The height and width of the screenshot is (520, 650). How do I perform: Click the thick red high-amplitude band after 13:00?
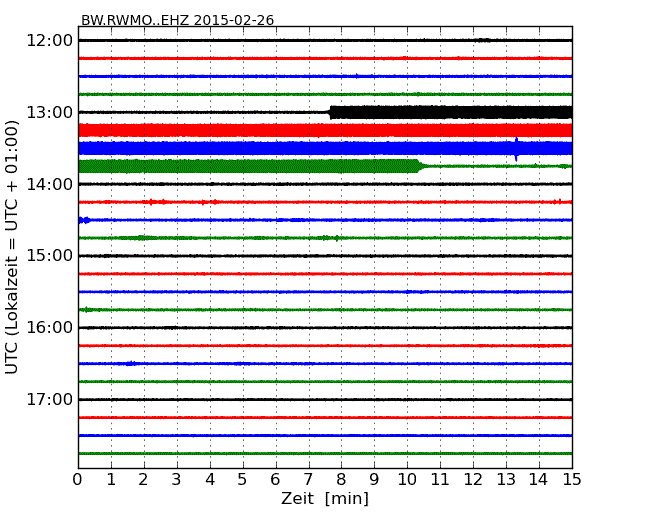(x=325, y=130)
